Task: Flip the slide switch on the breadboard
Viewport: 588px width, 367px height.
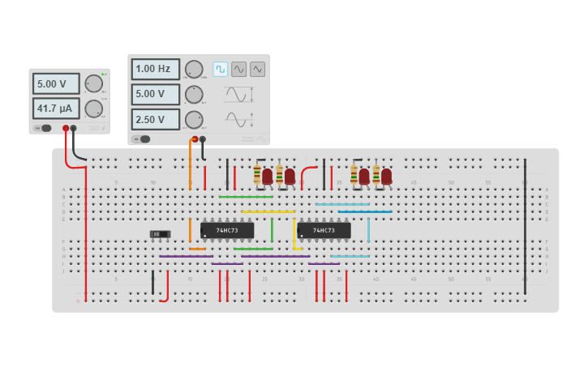Action: click(160, 234)
